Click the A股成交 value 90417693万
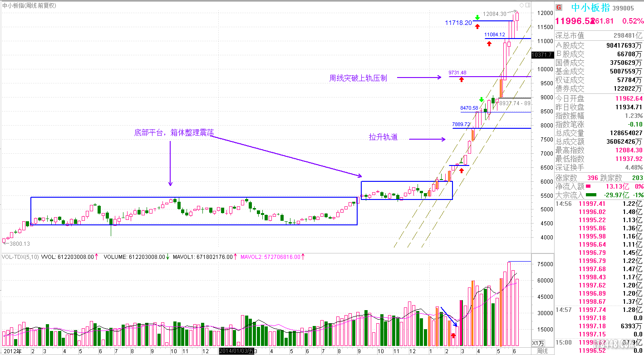This screenshot has height=355, width=644. pos(624,45)
